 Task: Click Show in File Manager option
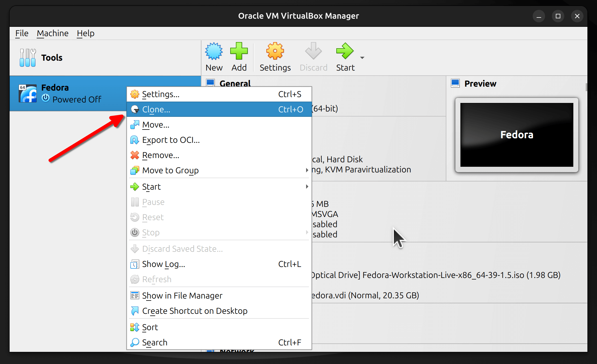pos(183,295)
